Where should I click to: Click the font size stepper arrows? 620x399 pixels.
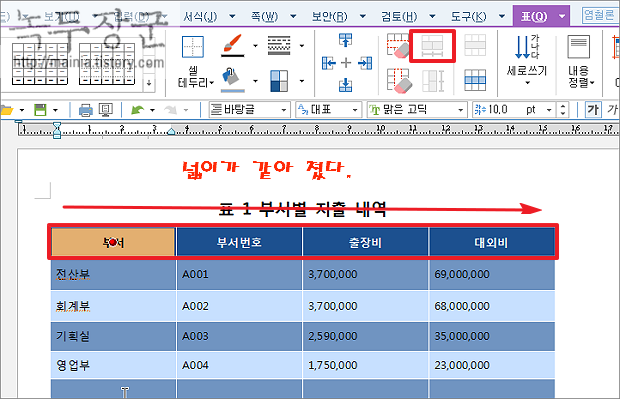[x=563, y=110]
